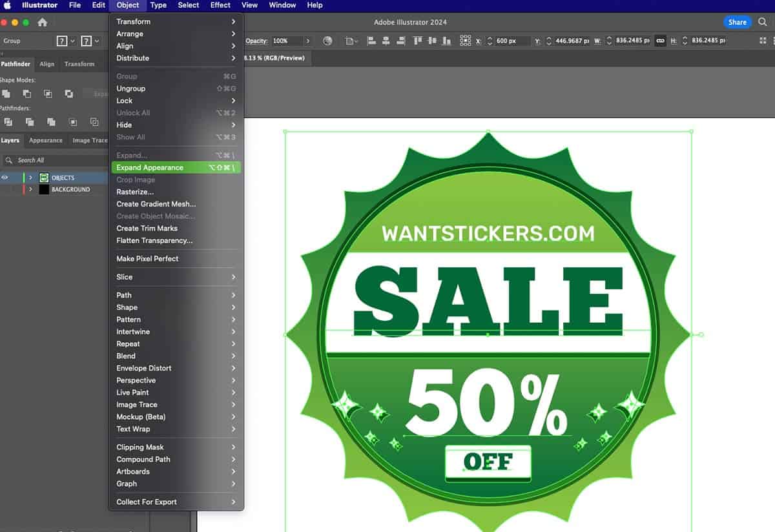Apply the Intersect shape mode
The image size is (775, 532).
tap(48, 94)
